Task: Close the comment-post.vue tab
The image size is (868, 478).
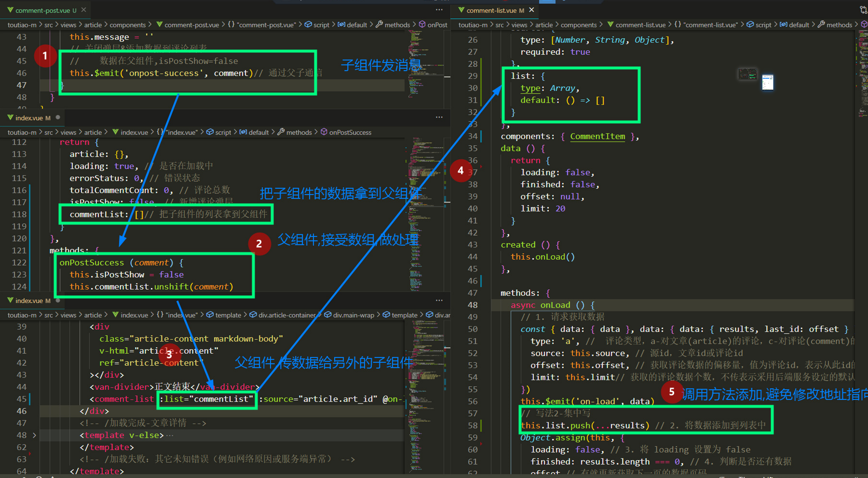Action: [84, 10]
